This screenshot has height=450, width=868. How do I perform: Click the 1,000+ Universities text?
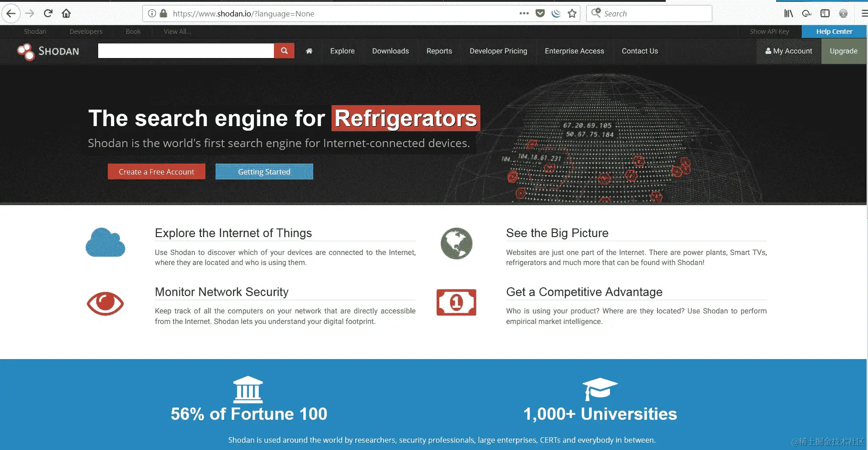pos(600,414)
